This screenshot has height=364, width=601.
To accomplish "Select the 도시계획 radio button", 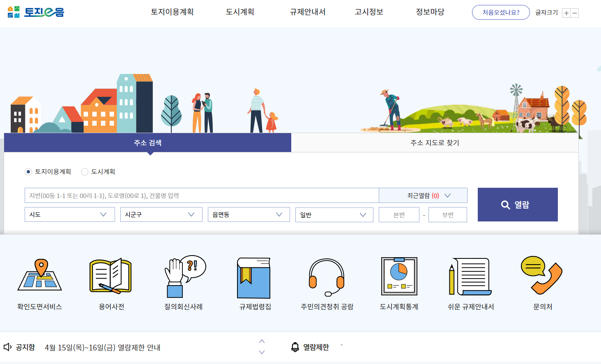I will (85, 172).
